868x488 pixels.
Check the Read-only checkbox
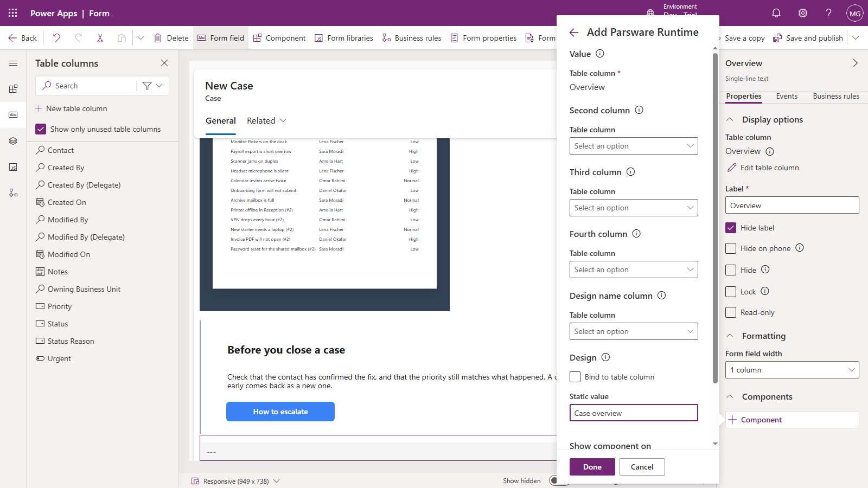[x=731, y=312]
